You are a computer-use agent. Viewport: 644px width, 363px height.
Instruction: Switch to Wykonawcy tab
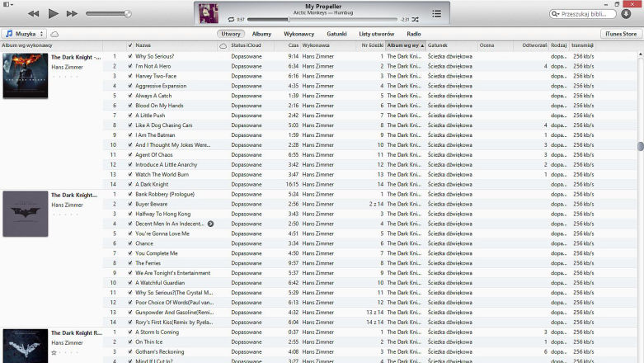(299, 34)
